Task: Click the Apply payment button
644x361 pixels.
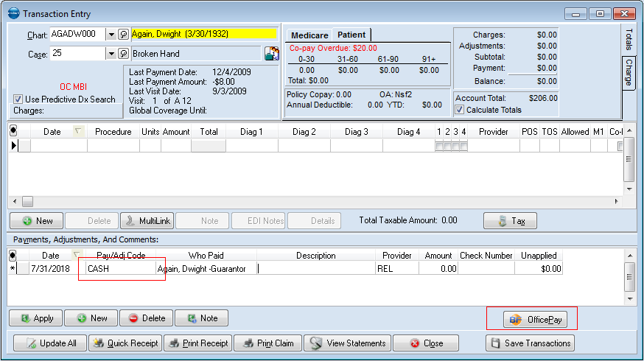Action: (x=35, y=318)
